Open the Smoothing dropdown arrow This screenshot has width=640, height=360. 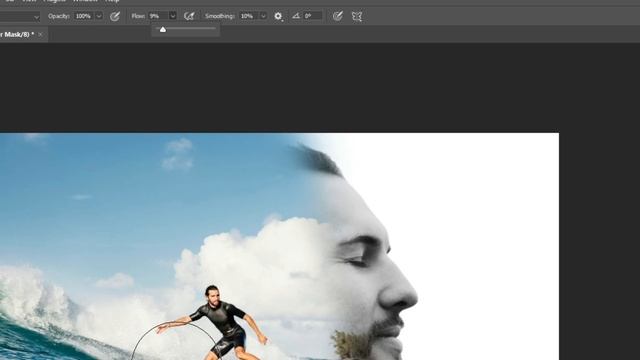(263, 16)
